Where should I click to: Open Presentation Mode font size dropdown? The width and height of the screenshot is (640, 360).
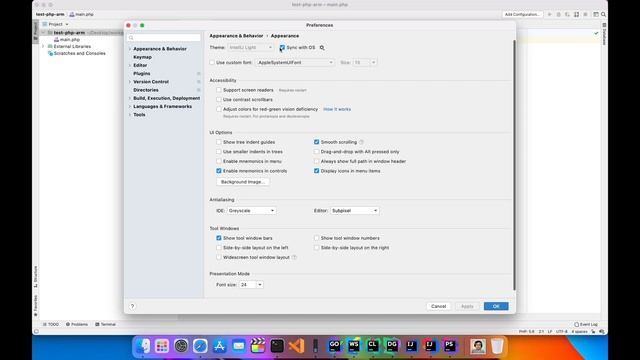[x=251, y=285]
